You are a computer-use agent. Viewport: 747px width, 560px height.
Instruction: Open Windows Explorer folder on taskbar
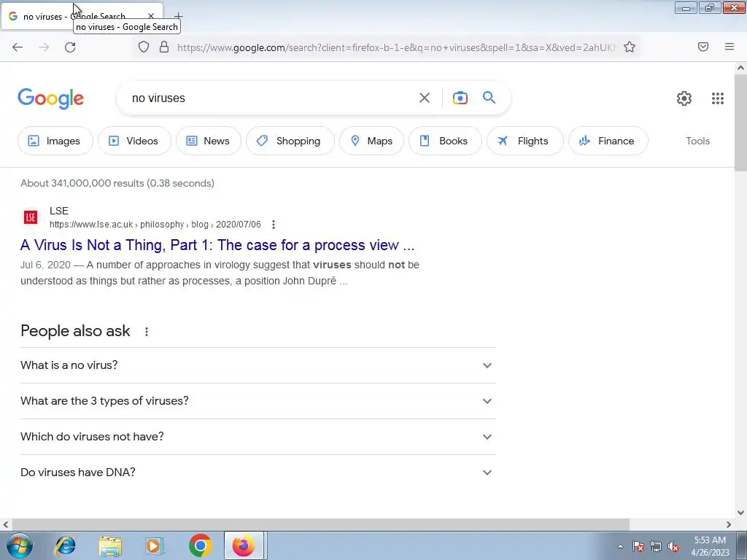tap(110, 545)
